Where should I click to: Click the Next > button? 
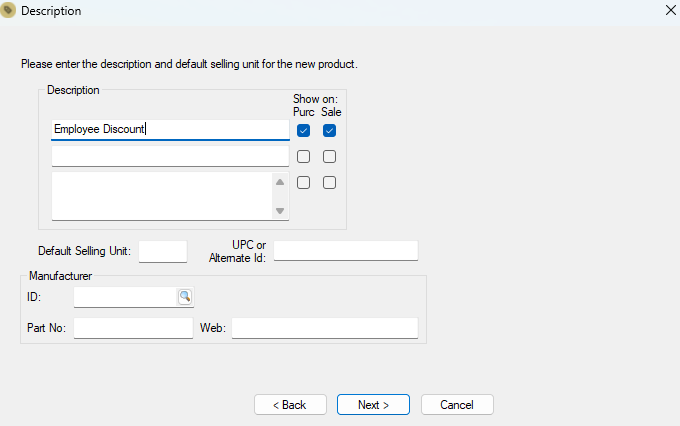coord(373,405)
